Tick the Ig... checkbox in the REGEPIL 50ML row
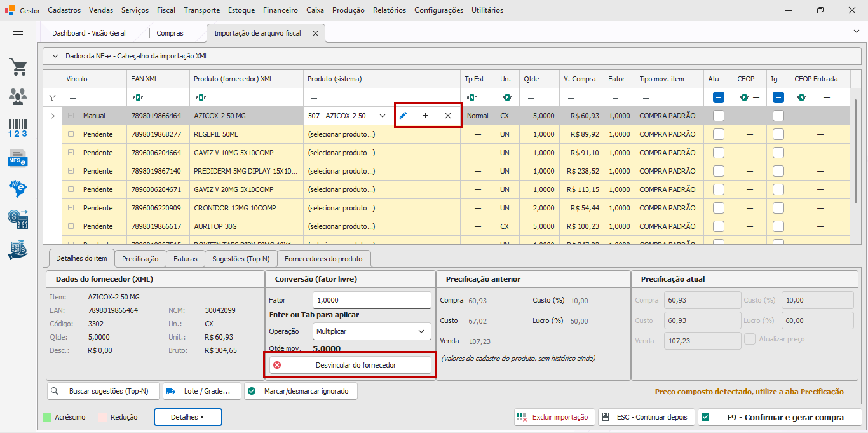 click(778, 134)
